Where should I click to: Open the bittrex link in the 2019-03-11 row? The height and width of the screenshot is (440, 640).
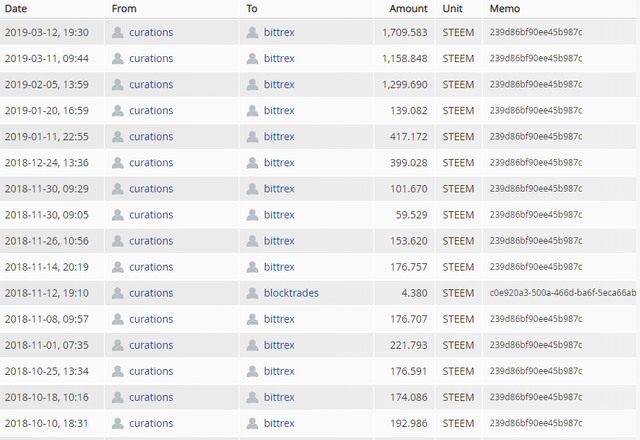click(x=279, y=58)
